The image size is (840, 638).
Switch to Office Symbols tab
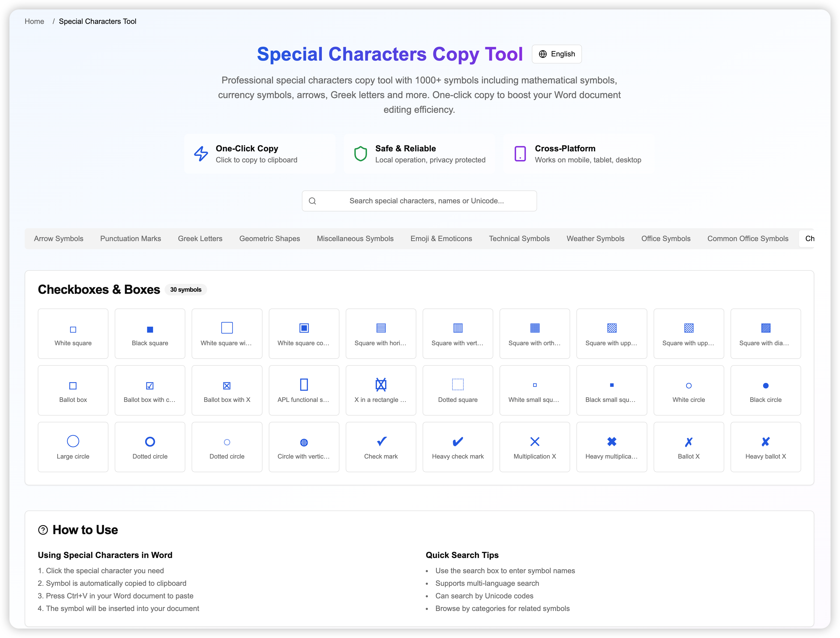[666, 238]
